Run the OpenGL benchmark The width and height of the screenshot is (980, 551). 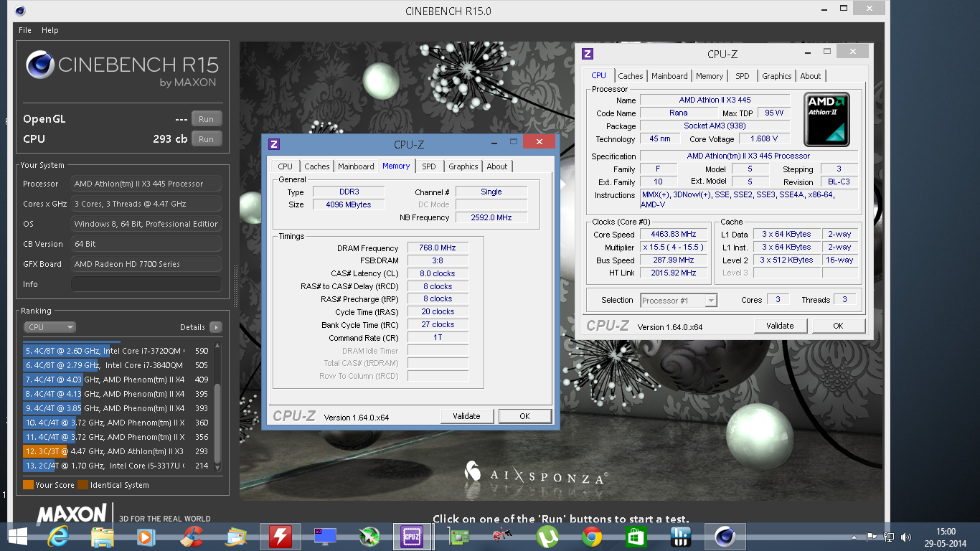(207, 119)
